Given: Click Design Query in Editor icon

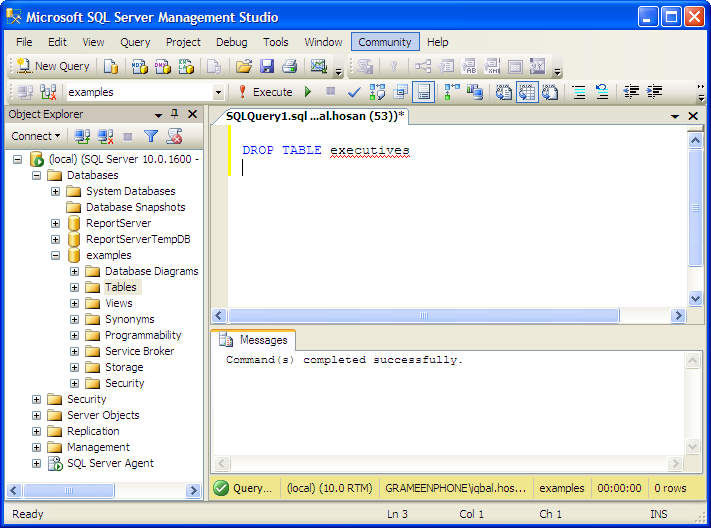Looking at the screenshot, I should point(400,92).
